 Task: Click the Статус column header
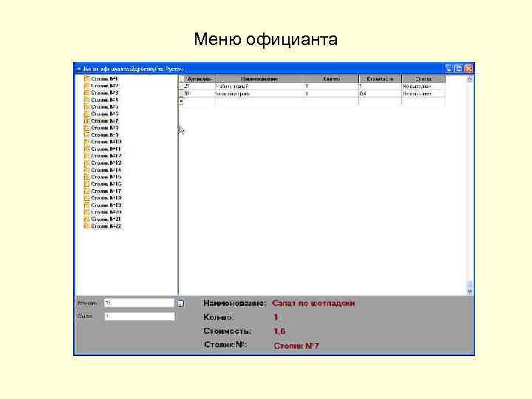423,79
